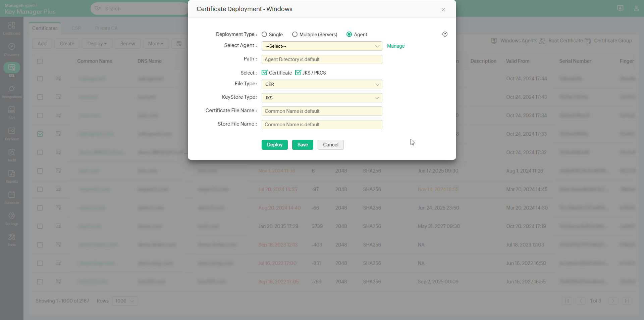Viewport: 644px width, 320px height.
Task: Sort by the Valid From column header
Action: [x=518, y=61]
